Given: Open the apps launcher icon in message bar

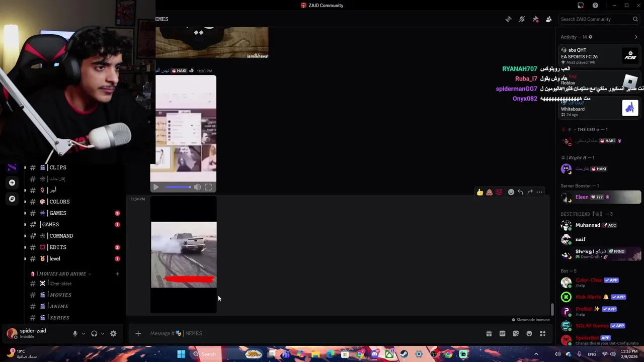Looking at the screenshot, I should tap(542, 333).
